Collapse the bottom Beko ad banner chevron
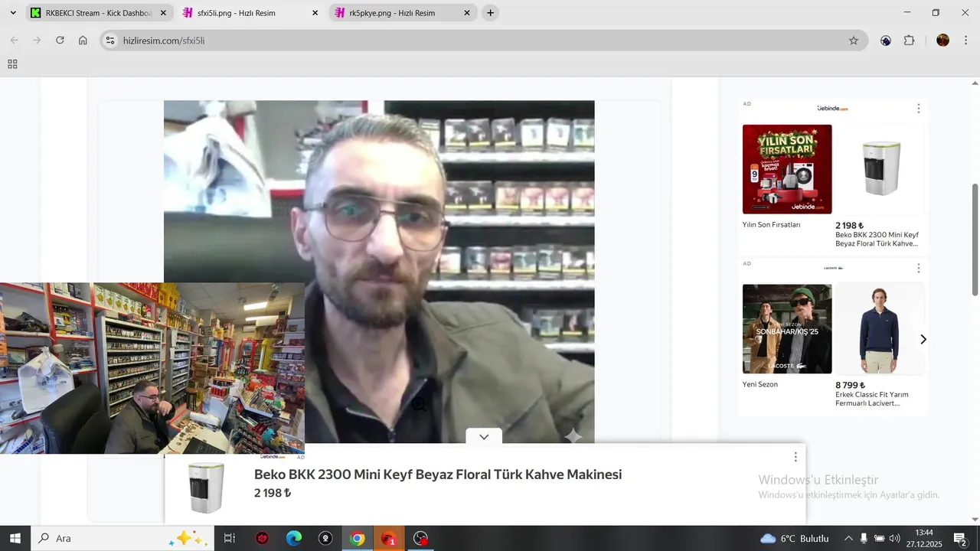 (484, 437)
